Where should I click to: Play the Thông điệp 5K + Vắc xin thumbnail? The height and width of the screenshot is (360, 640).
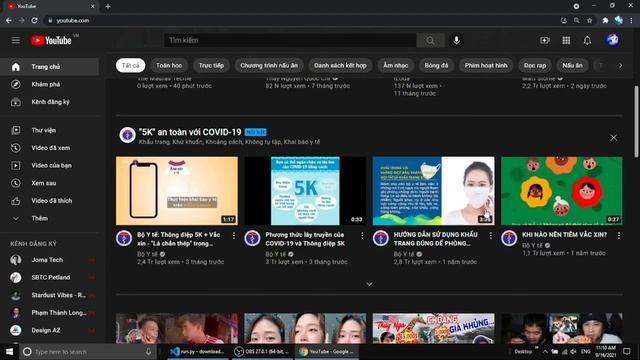pos(177,191)
